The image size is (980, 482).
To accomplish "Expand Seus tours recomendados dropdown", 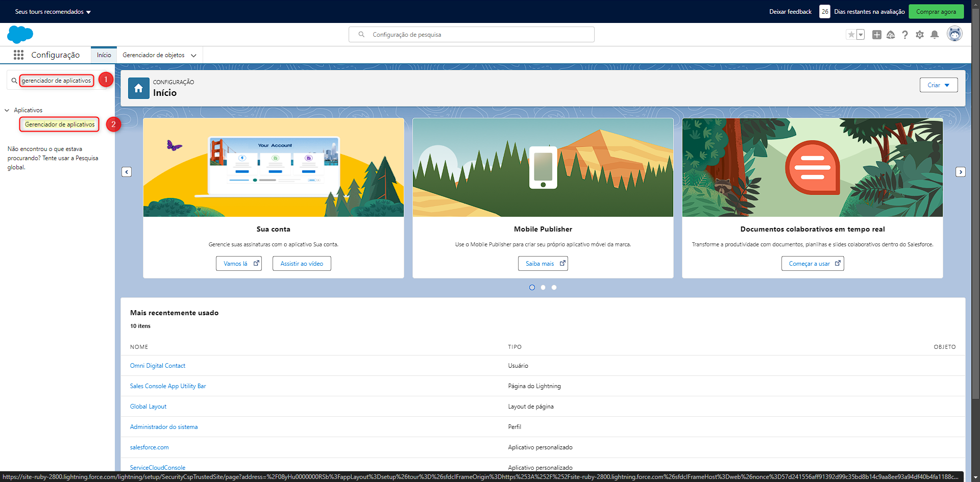I will pos(53,12).
